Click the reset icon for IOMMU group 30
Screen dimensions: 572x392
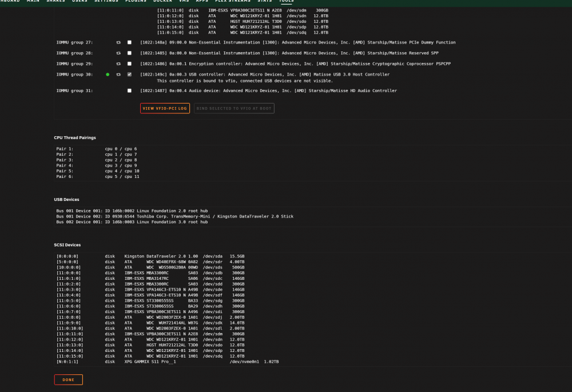(118, 74)
